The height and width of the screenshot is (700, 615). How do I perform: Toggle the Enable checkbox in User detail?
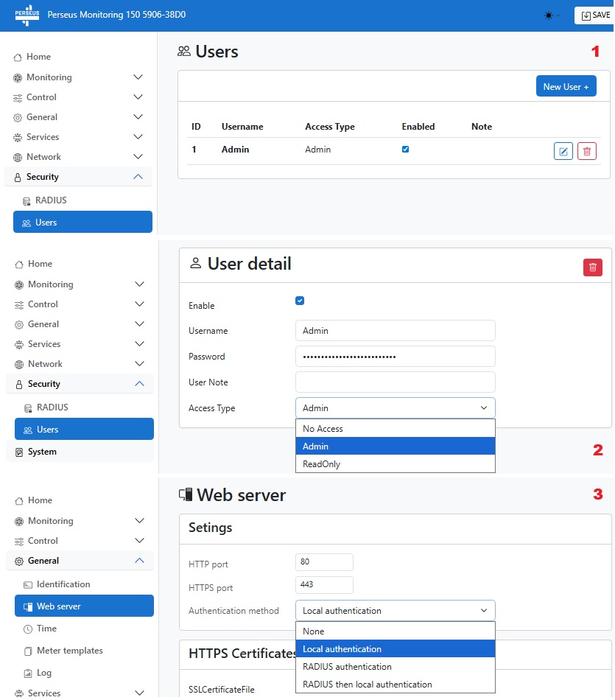coord(300,301)
